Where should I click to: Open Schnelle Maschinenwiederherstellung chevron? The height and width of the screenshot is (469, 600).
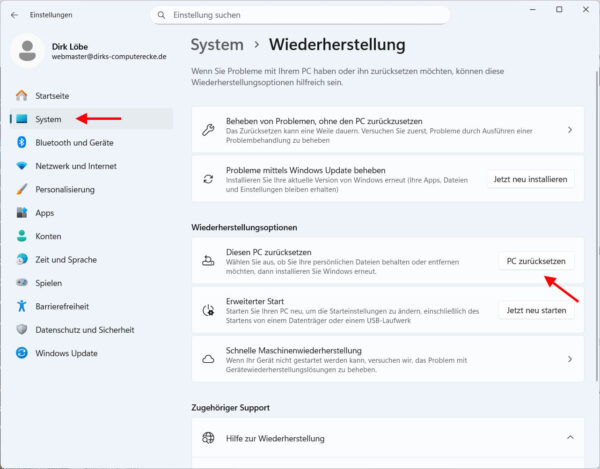point(570,359)
